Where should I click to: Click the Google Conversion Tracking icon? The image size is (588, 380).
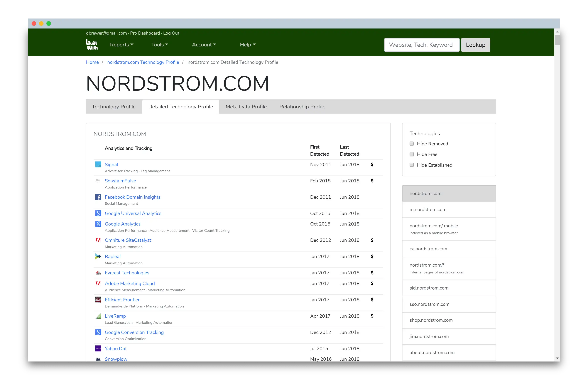98,332
